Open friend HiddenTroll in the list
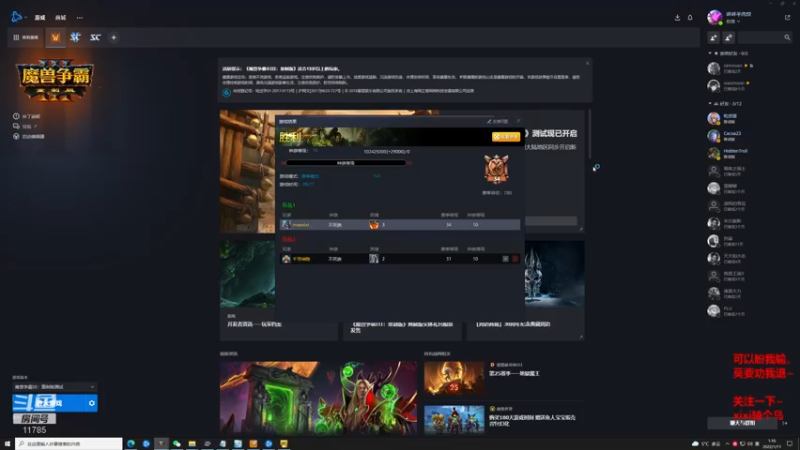 (749, 153)
